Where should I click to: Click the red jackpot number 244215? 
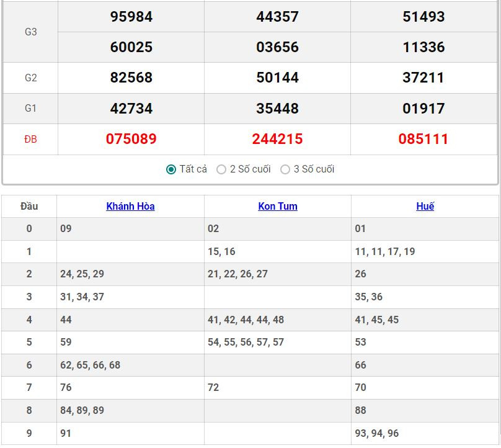pos(277,139)
